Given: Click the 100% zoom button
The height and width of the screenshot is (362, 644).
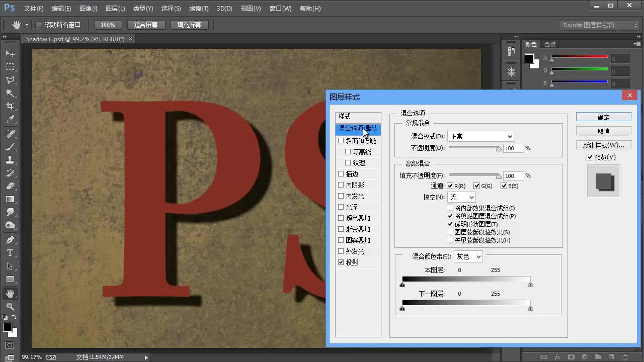Looking at the screenshot, I should click(x=108, y=25).
